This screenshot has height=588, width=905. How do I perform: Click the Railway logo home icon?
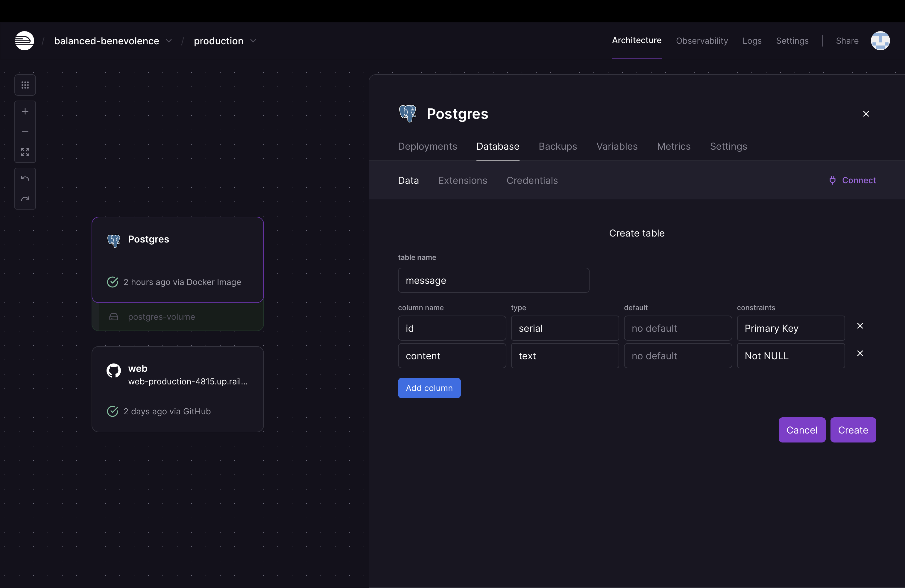coord(24,41)
